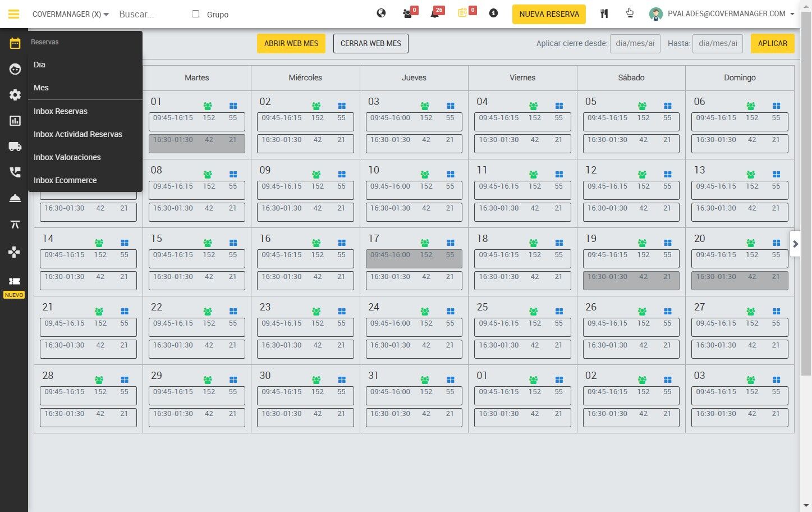Image resolution: width=812 pixels, height=512 pixels.
Task: Select the 09:45-16:15 shift on day 29
Action: click(197, 396)
